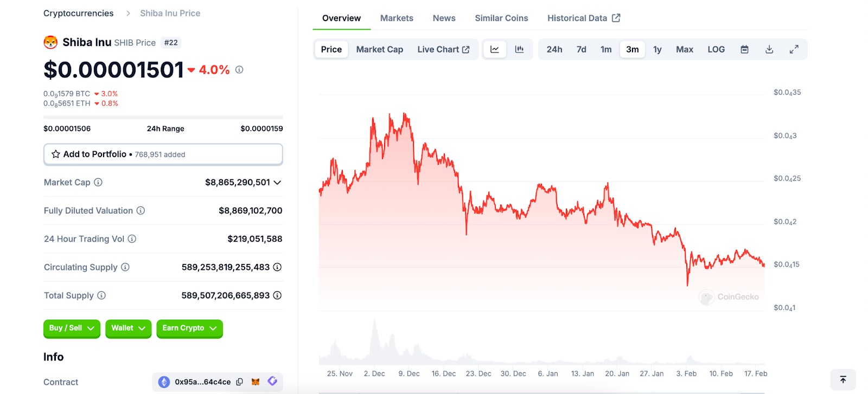Select 7d chart range
The image size is (868, 394).
(x=582, y=49)
